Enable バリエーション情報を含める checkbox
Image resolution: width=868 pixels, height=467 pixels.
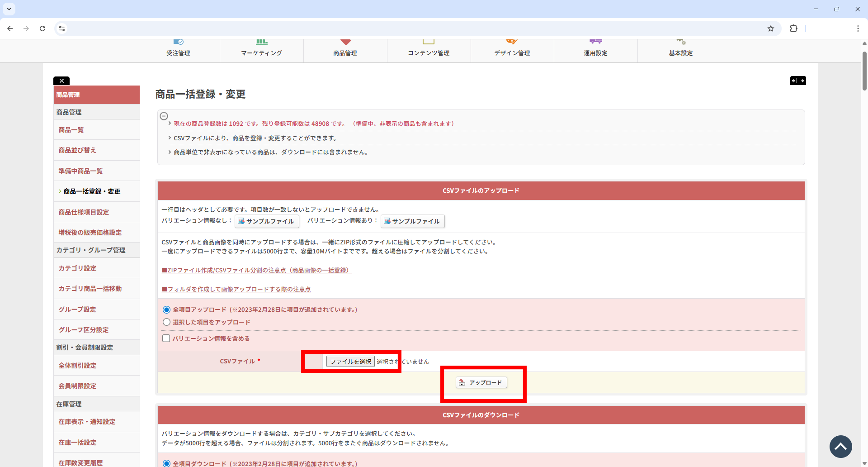click(166, 338)
